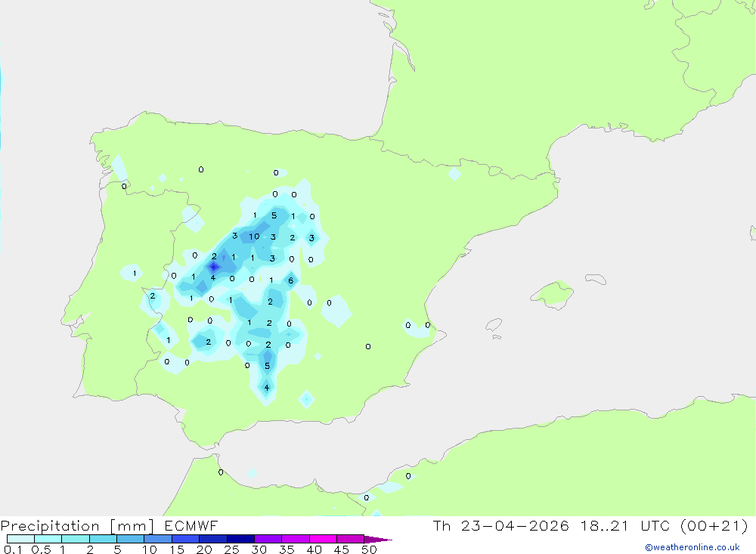Select the 35–40 mm purple legend swatch
This screenshot has width=756, height=554.
pos(296,539)
